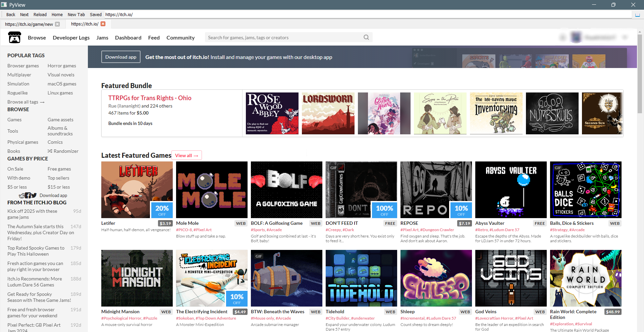Click the Back toolbar item
The image size is (644, 332).
pos(11,14)
